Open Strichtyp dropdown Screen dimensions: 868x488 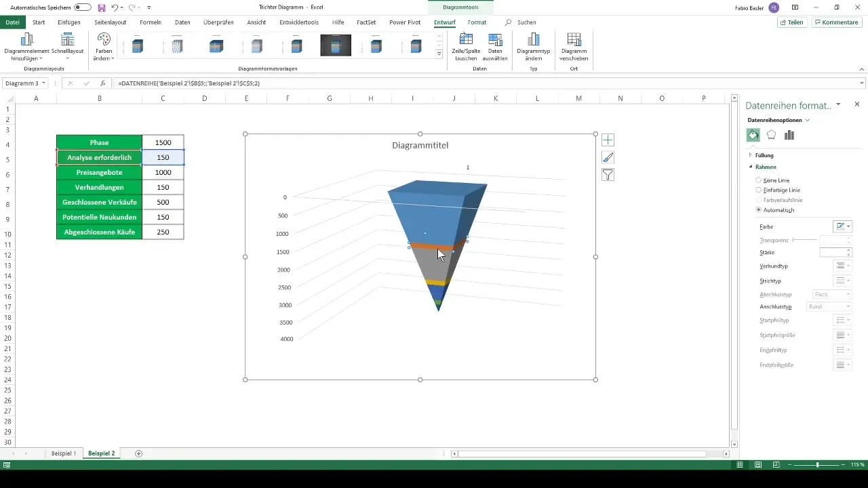click(x=842, y=280)
